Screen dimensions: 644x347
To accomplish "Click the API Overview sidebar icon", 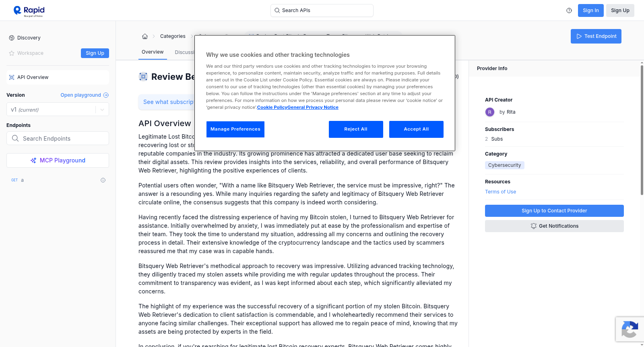I will click(x=12, y=77).
